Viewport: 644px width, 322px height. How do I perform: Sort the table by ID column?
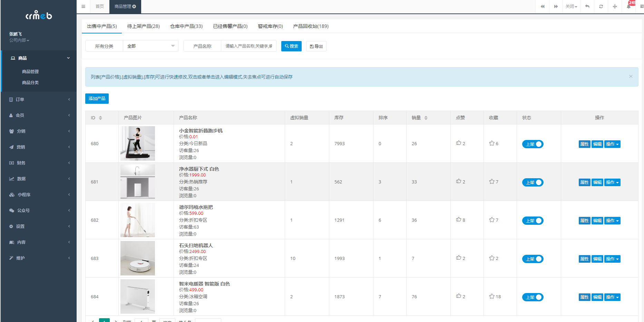coord(100,118)
